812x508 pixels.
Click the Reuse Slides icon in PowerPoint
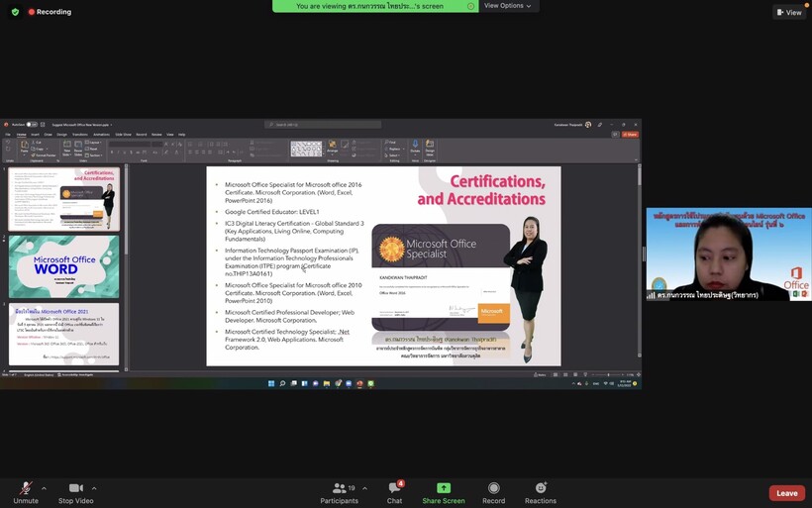78,144
